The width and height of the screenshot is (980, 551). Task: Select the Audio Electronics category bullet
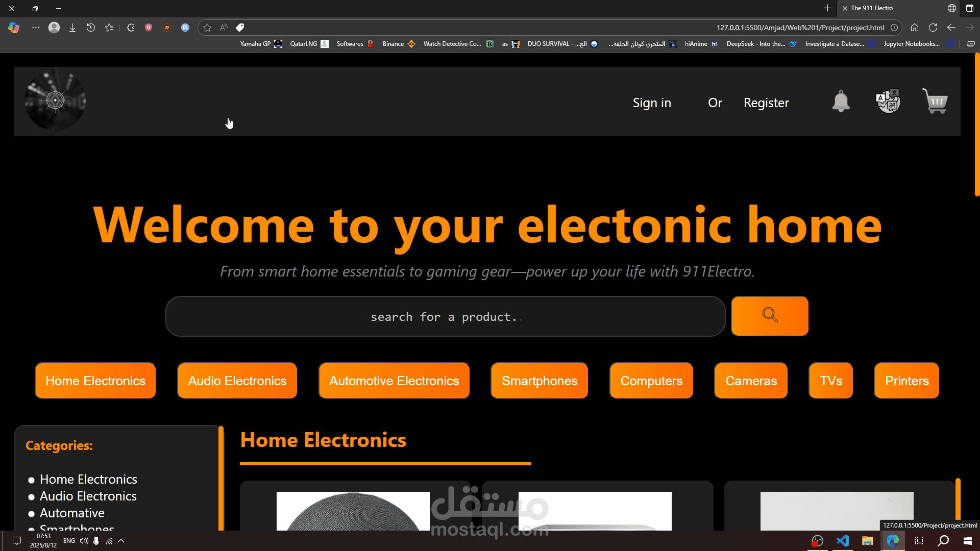[x=31, y=497]
